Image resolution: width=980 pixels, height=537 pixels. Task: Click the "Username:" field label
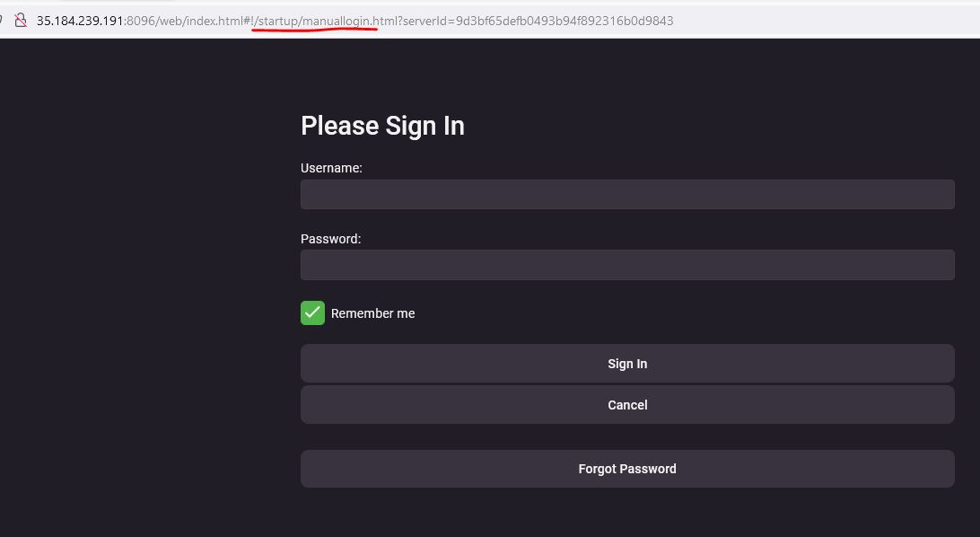point(331,168)
